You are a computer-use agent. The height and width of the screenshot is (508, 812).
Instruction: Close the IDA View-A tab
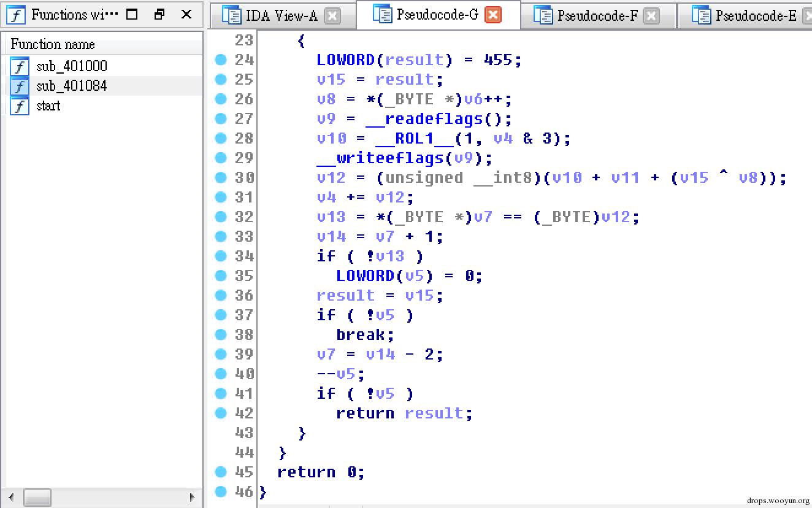pos(332,16)
